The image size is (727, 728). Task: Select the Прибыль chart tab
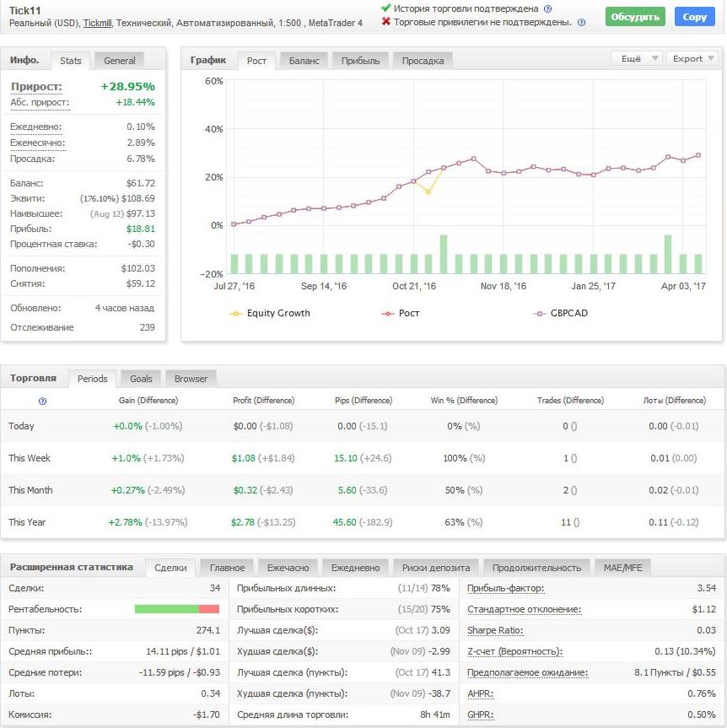(360, 61)
